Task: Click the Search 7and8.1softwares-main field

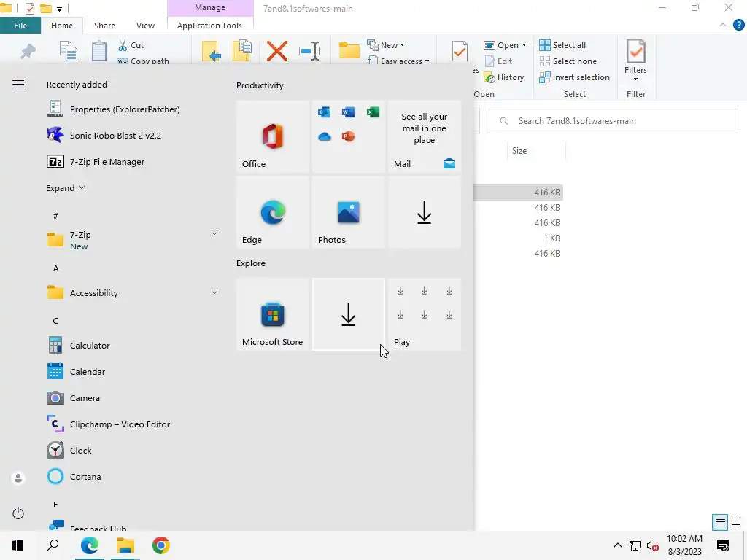Action: click(x=613, y=121)
